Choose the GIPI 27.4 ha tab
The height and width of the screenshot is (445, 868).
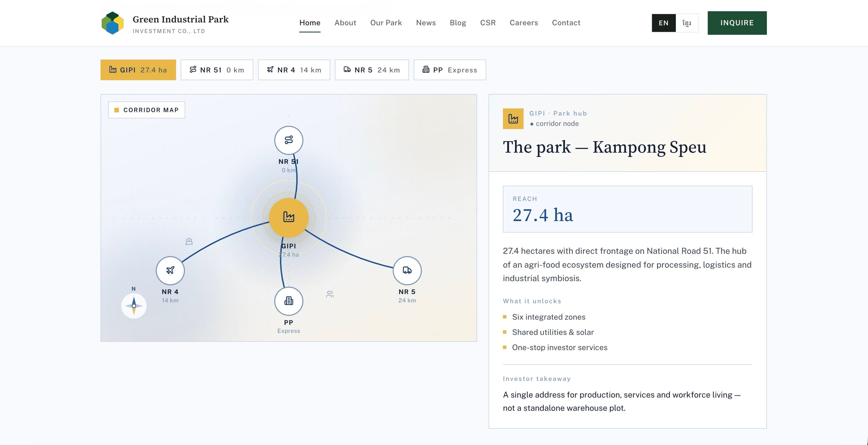pyautogui.click(x=138, y=70)
